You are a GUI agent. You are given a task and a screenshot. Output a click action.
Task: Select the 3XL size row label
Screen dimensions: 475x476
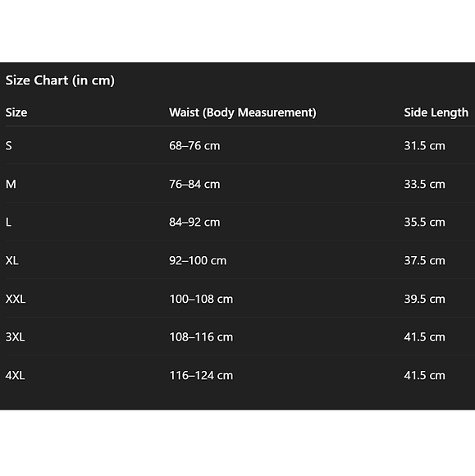[15, 337]
